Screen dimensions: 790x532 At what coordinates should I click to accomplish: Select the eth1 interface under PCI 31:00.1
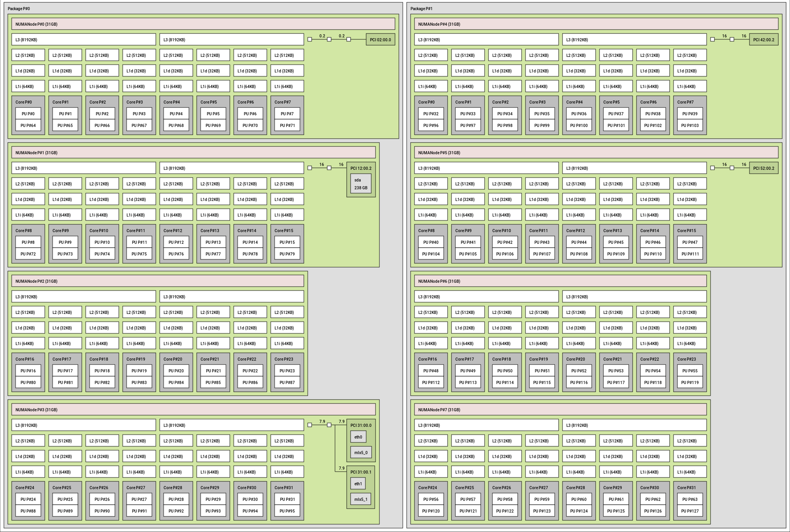tap(358, 483)
